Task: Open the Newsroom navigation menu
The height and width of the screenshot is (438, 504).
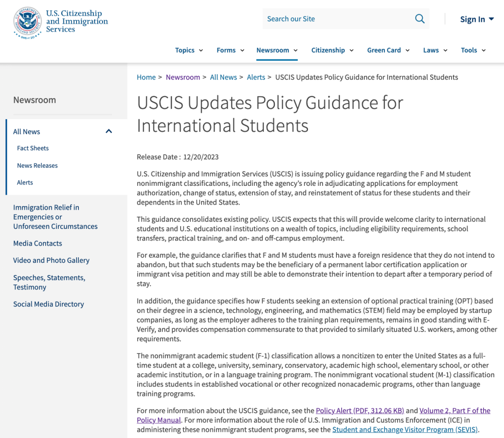Action: (x=277, y=50)
